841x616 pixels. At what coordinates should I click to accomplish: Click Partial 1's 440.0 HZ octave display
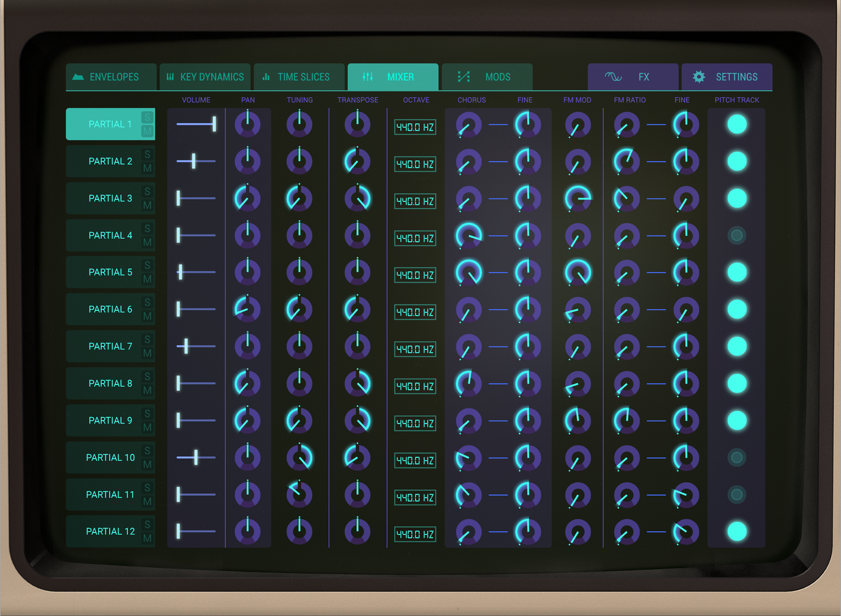point(415,127)
